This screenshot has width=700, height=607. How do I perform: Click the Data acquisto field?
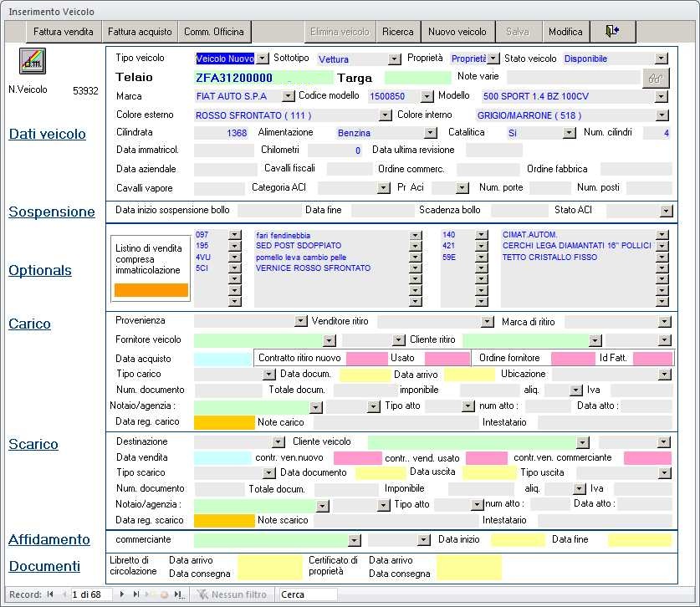pyautogui.click(x=222, y=359)
